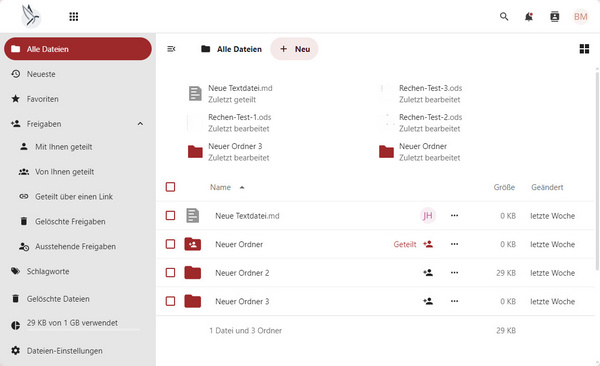Open Neuer Ordner 2 by its name
Image resolution: width=600 pixels, height=366 pixels.
(x=242, y=273)
